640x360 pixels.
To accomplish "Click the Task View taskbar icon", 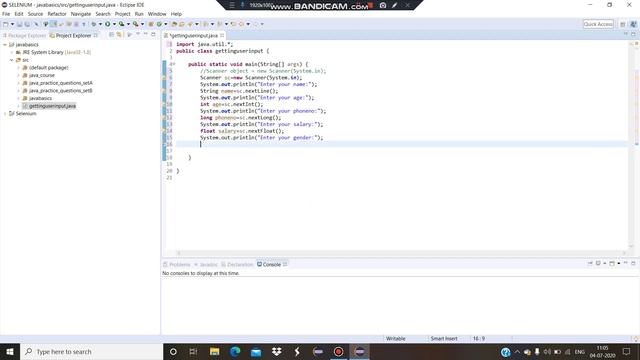I will click(x=193, y=351).
